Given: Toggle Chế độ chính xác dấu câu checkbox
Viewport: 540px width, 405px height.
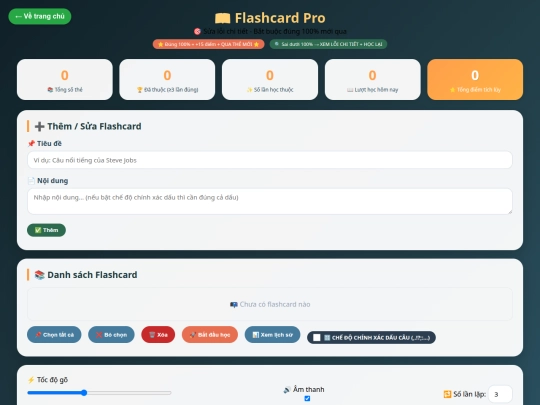Looking at the screenshot, I should (316, 338).
